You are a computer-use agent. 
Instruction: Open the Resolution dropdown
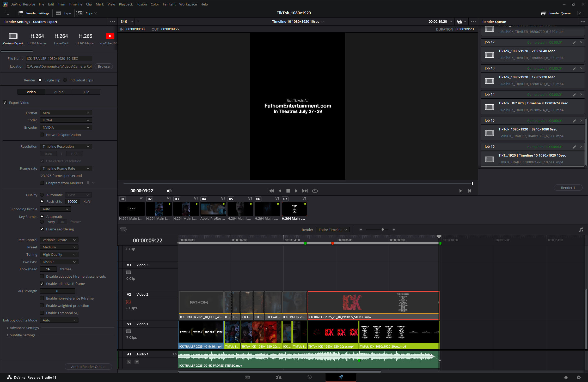click(x=66, y=146)
